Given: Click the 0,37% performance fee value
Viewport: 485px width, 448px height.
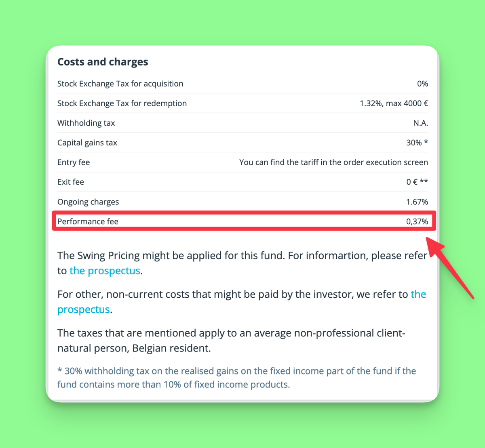Looking at the screenshot, I should tap(417, 221).
